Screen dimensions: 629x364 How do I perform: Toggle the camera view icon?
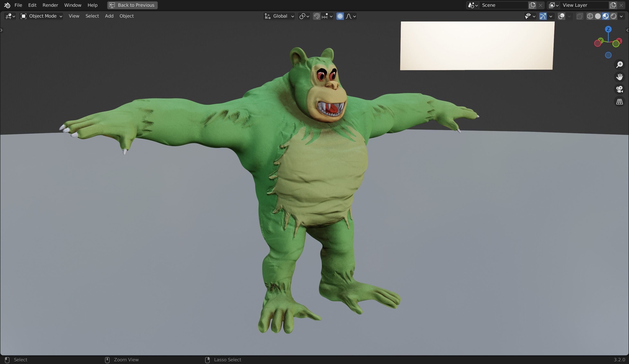click(620, 89)
